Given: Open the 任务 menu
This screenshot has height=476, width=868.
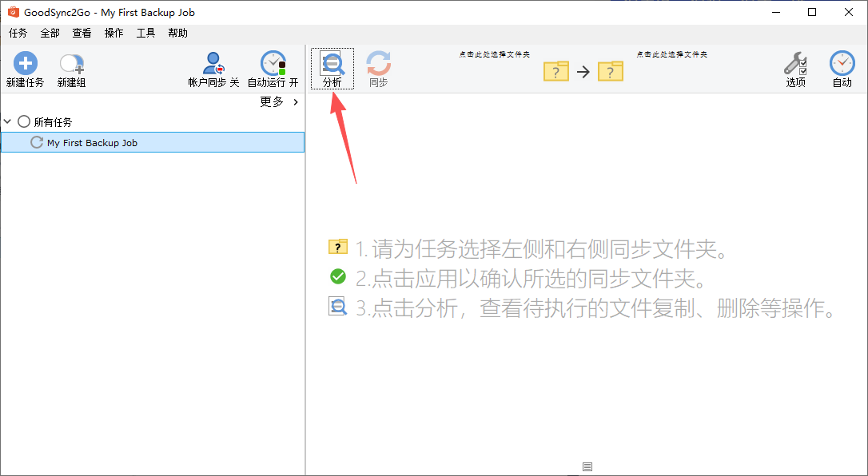Looking at the screenshot, I should point(18,34).
